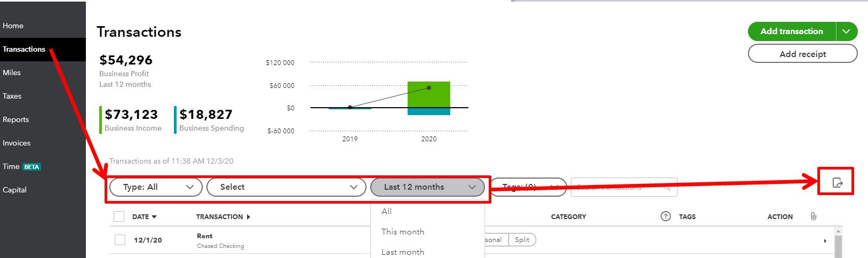Open the category help question-mark icon
Screen dimensions: 868x258
(x=665, y=216)
